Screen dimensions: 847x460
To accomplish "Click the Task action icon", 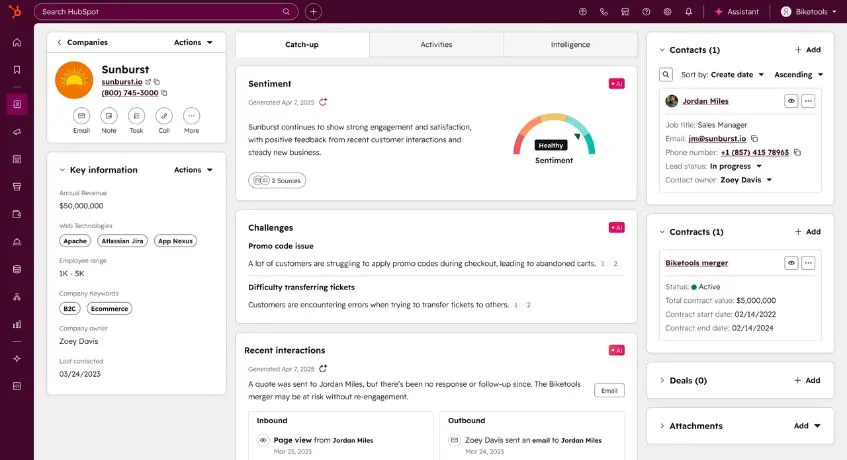I will point(137,116).
